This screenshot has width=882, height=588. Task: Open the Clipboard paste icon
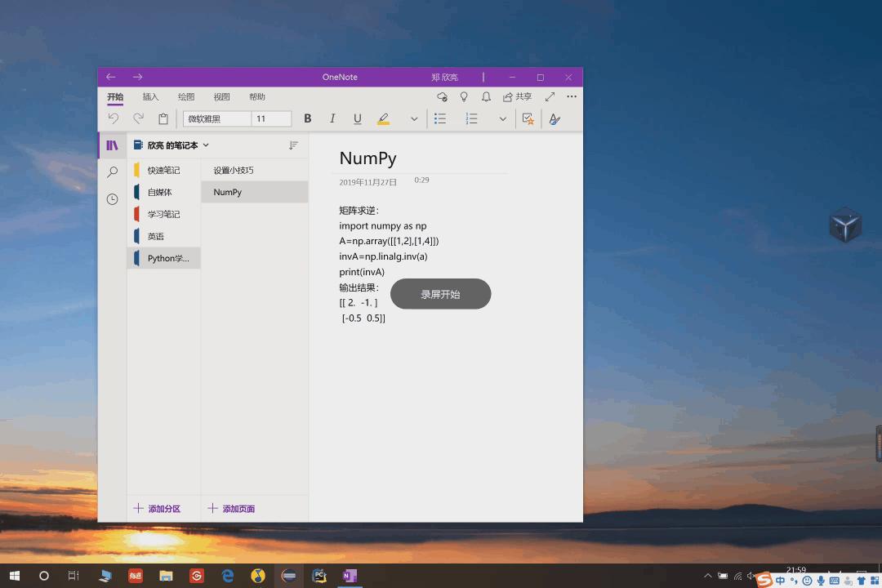pos(163,118)
